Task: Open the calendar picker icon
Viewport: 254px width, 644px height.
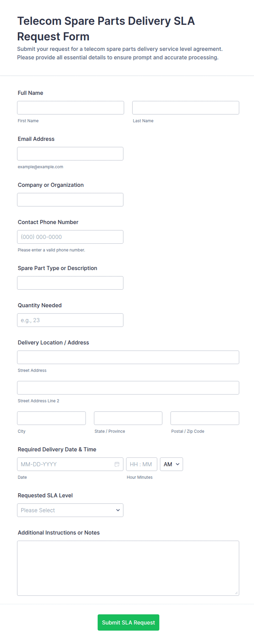Action: point(117,464)
